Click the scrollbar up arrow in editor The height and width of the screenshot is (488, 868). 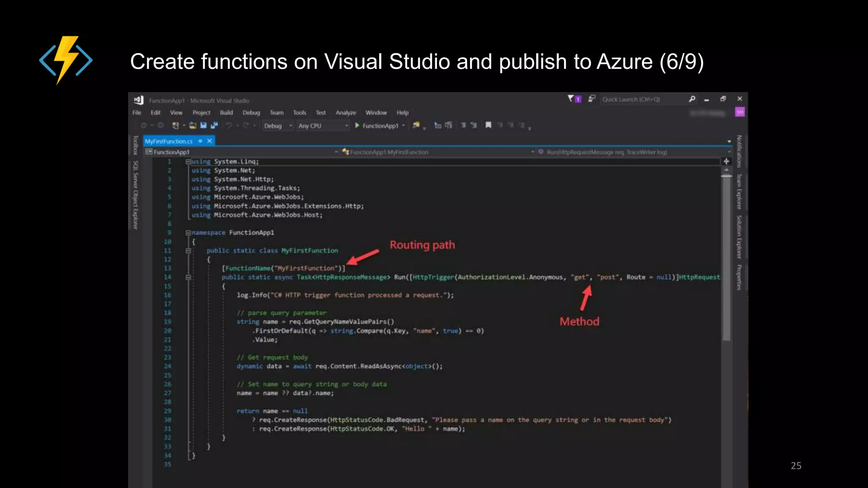(726, 170)
